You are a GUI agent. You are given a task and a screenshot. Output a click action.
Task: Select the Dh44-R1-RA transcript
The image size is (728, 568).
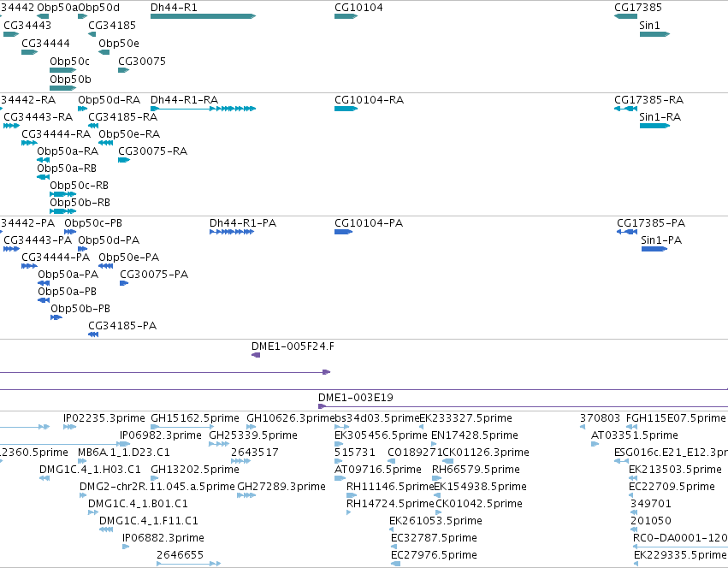[x=203, y=109]
